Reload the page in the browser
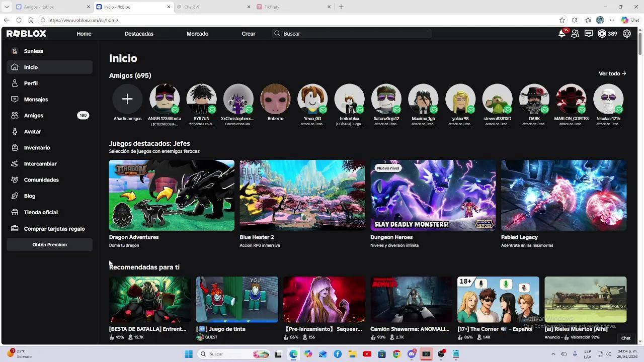 tap(19, 20)
